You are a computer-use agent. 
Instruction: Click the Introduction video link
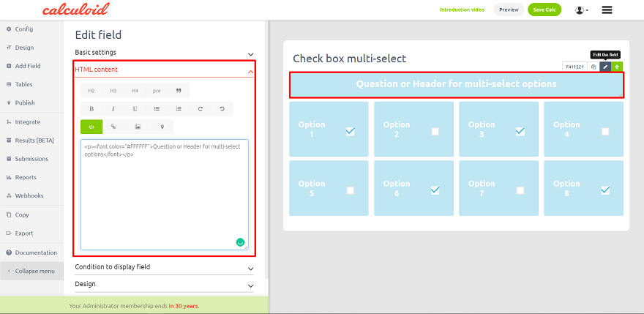click(463, 10)
